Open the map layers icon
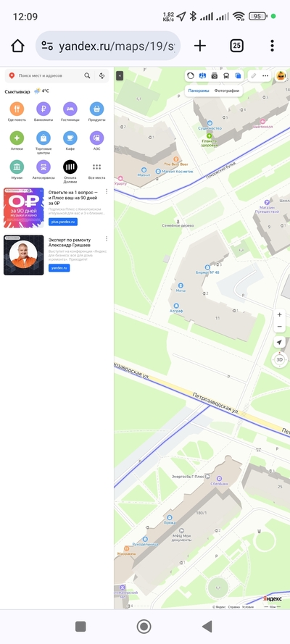Screen dimensions: 290x644 [238, 75]
